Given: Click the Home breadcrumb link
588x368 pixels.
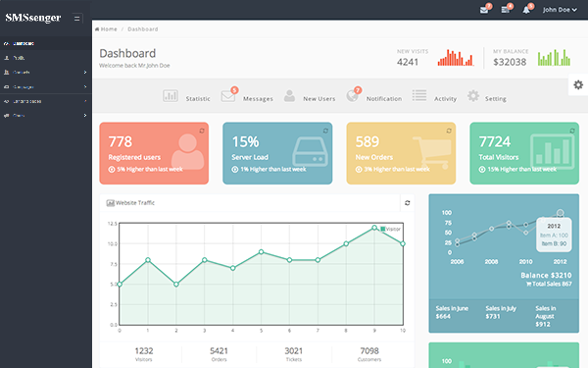Looking at the screenshot, I should [106, 28].
